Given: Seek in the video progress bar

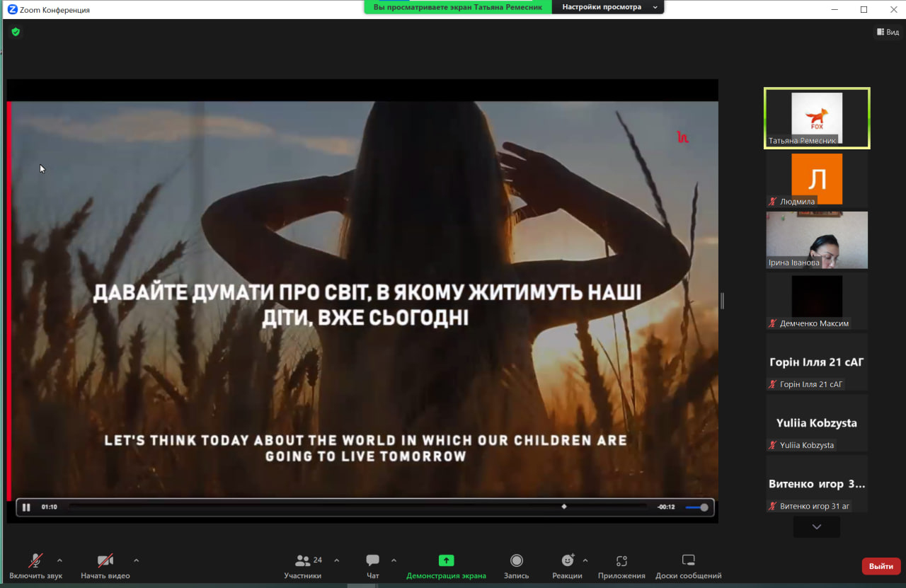Looking at the screenshot, I should [357, 507].
